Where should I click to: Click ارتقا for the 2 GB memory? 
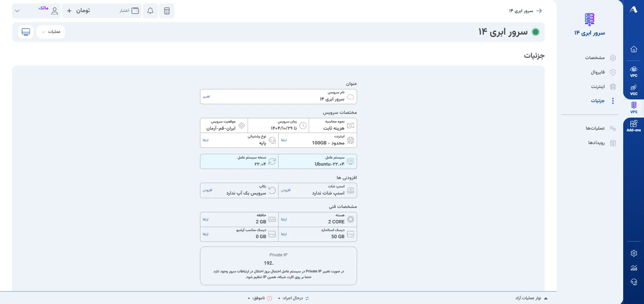[x=205, y=219]
